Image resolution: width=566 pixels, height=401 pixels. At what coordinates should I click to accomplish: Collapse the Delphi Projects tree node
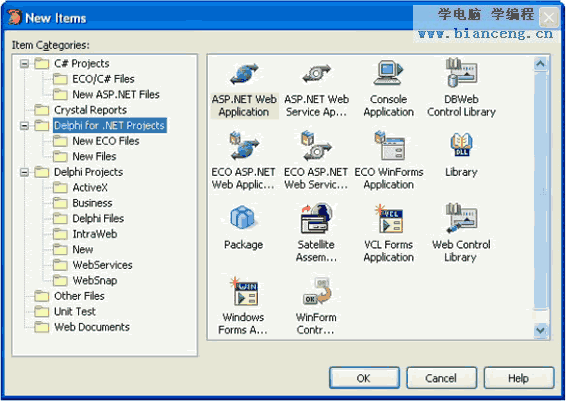click(x=24, y=172)
